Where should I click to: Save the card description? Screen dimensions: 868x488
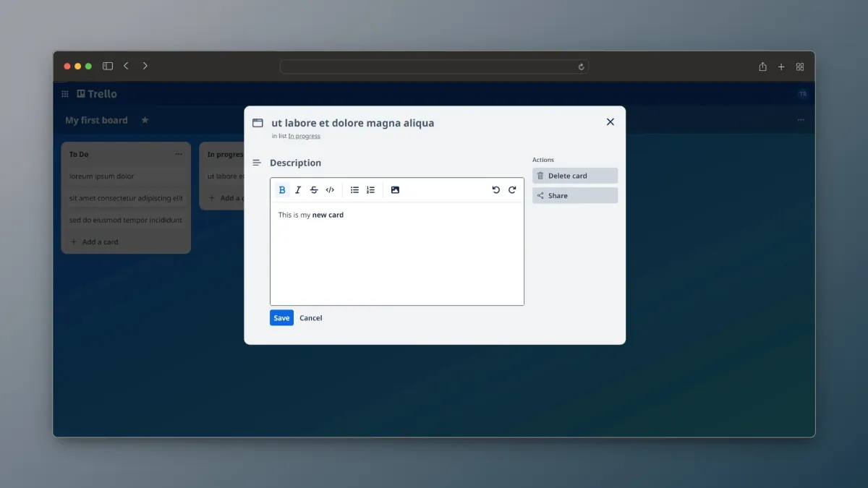(281, 317)
